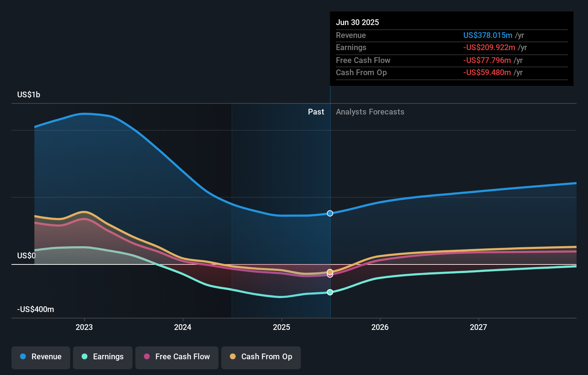Switch to the Past section of the chart
Image resolution: width=588 pixels, height=375 pixels.
316,112
